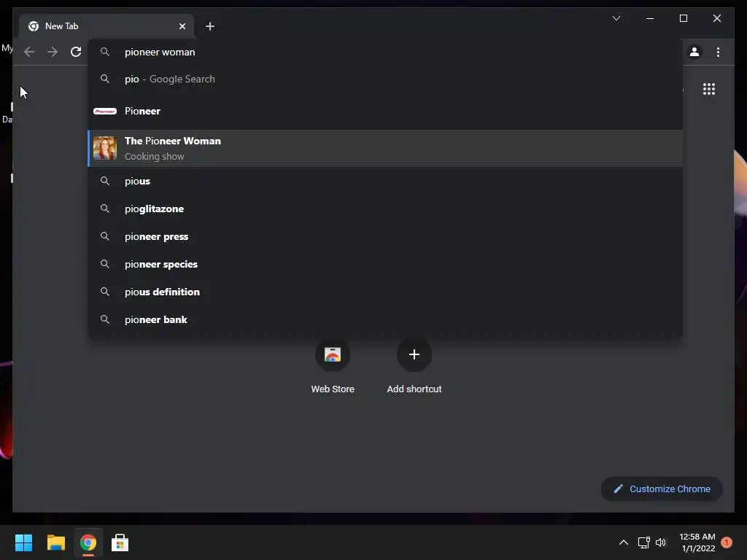
Task: Click the 'Add shortcut' label text
Action: [414, 389]
